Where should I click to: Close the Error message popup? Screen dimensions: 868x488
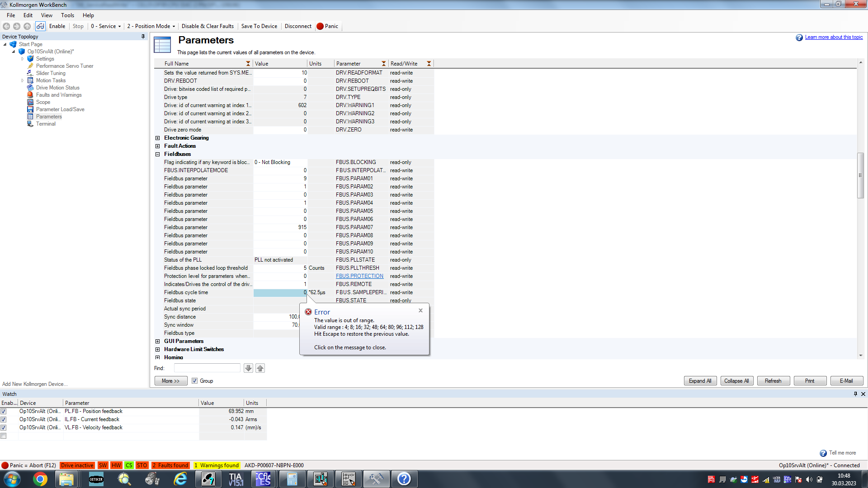(x=420, y=310)
